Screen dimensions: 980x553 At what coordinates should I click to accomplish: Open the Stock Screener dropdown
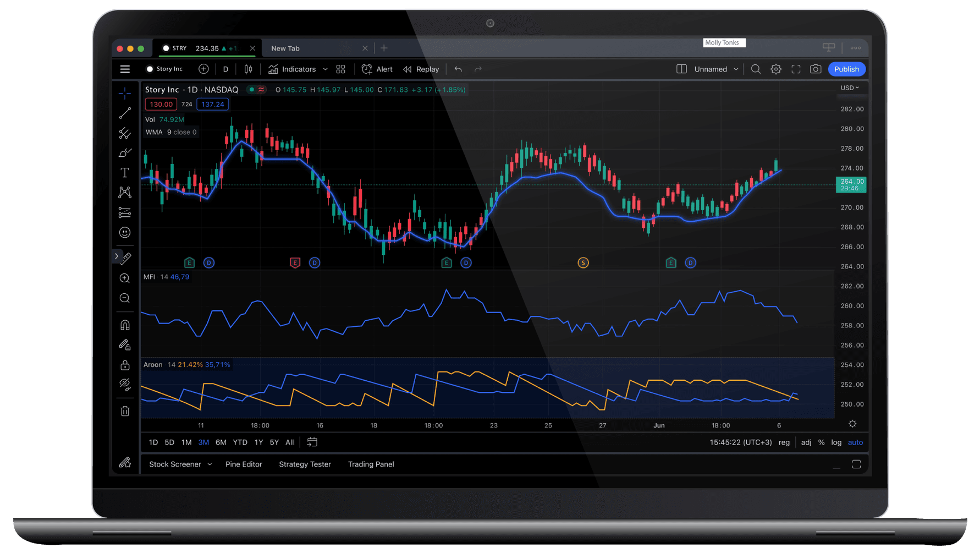point(179,464)
